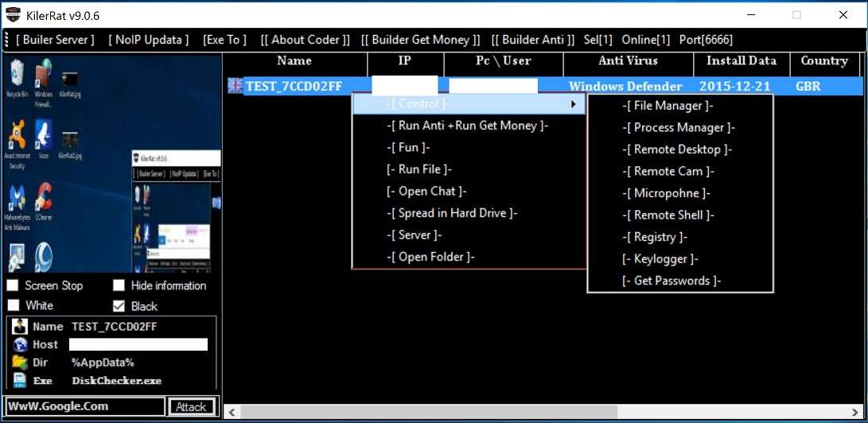Viewport: 868px width, 423px height.
Task: Click the Country column header
Action: (824, 61)
